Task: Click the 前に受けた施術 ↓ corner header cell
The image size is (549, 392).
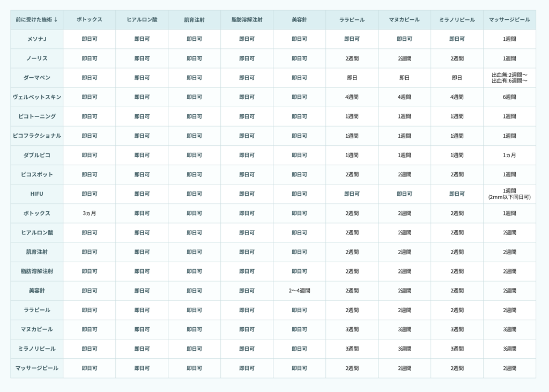Action: point(37,20)
